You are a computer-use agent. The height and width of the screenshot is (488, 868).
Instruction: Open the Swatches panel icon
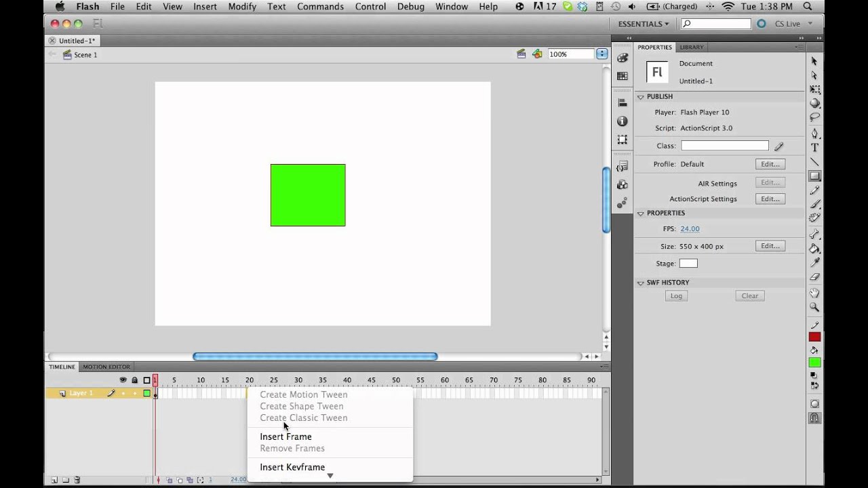pyautogui.click(x=623, y=76)
